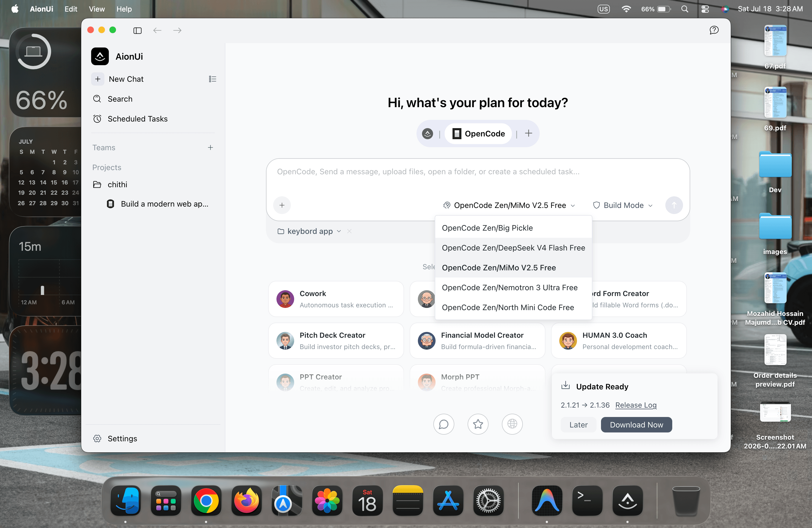Open the Settings gear in sidebar

[97, 439]
